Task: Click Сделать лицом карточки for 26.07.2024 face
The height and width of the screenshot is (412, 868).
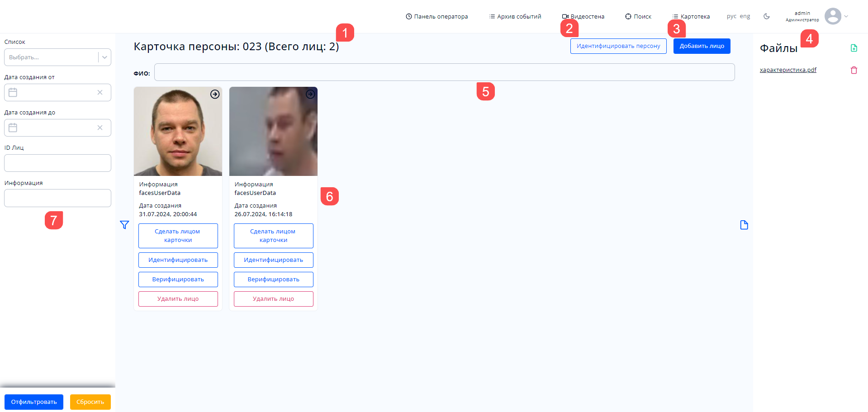Action: (273, 236)
